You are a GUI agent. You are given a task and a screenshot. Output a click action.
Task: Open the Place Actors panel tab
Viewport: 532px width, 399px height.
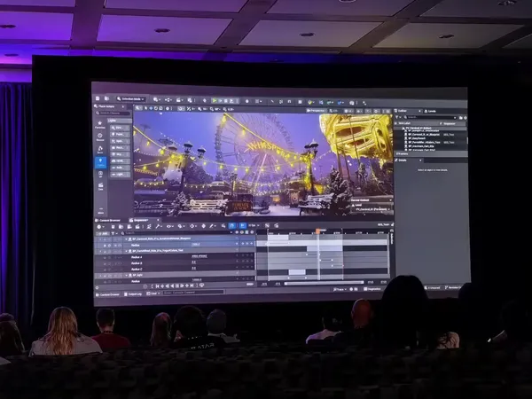[108, 106]
